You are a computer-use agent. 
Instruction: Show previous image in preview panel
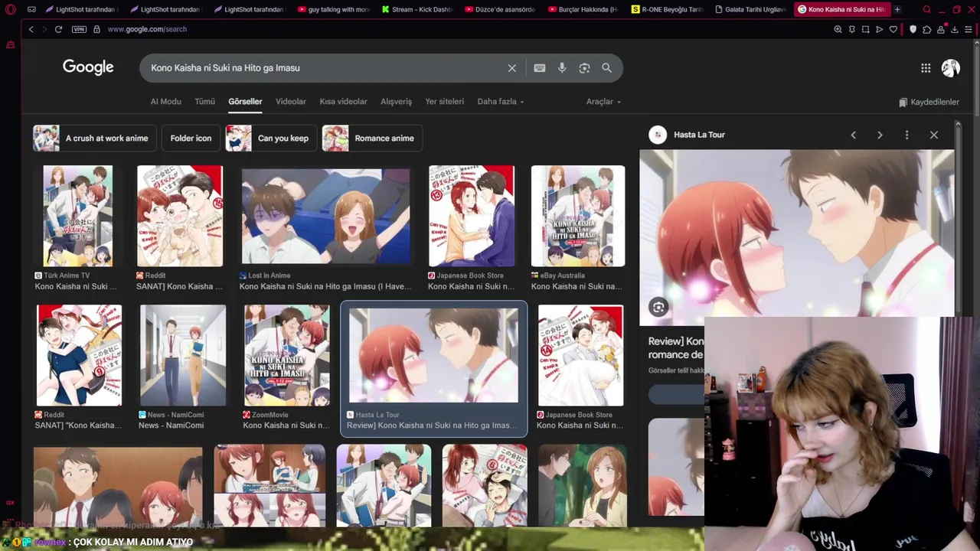click(853, 135)
